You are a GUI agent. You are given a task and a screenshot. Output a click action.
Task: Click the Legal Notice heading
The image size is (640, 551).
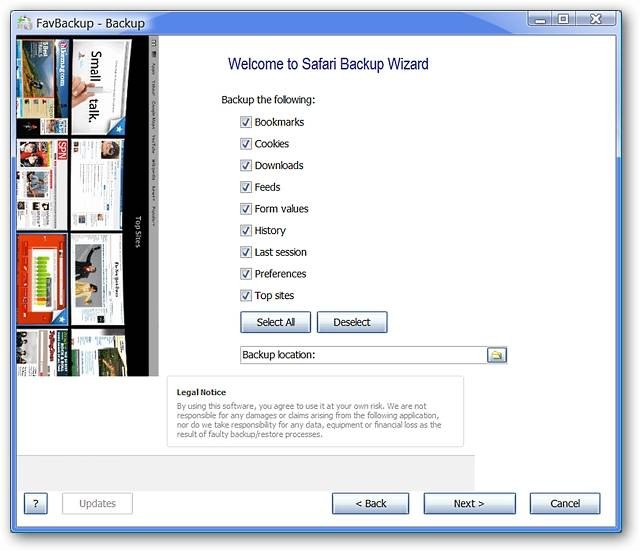[201, 392]
